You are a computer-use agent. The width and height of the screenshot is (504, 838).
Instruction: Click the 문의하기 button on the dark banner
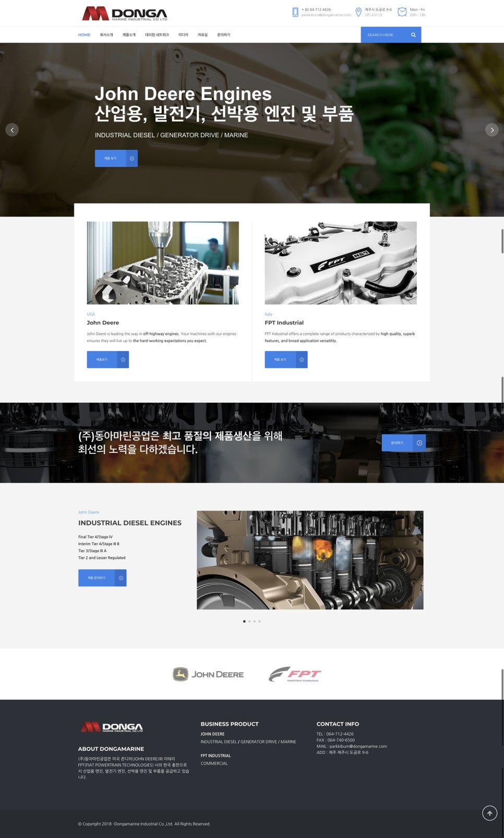click(x=404, y=443)
